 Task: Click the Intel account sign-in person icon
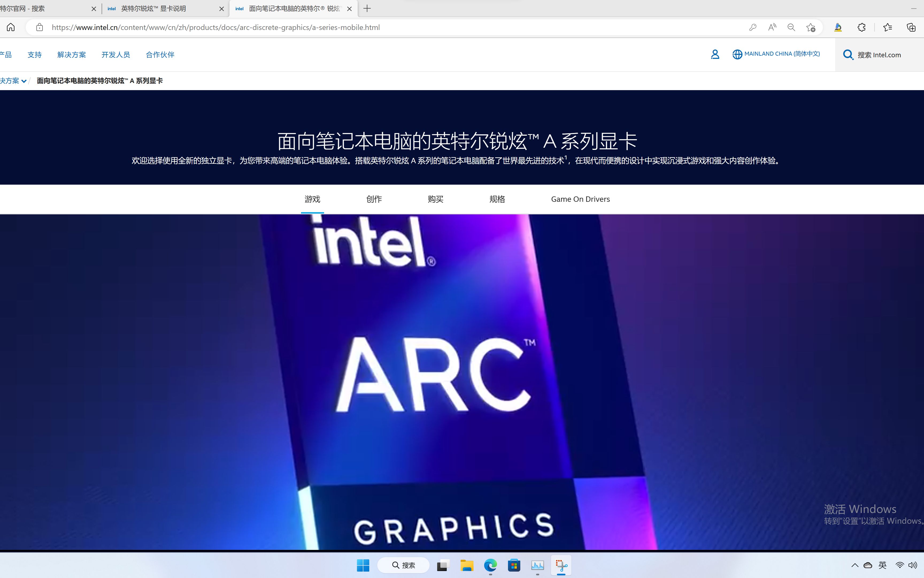click(715, 54)
